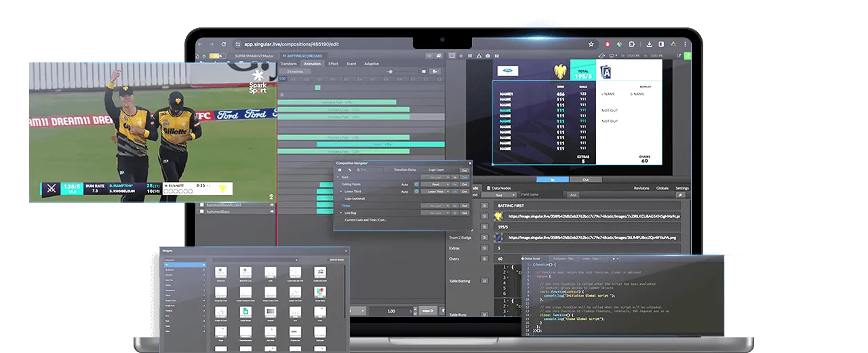Click the BATTING FIRST text field
The width and height of the screenshot is (868, 353).
(587, 204)
